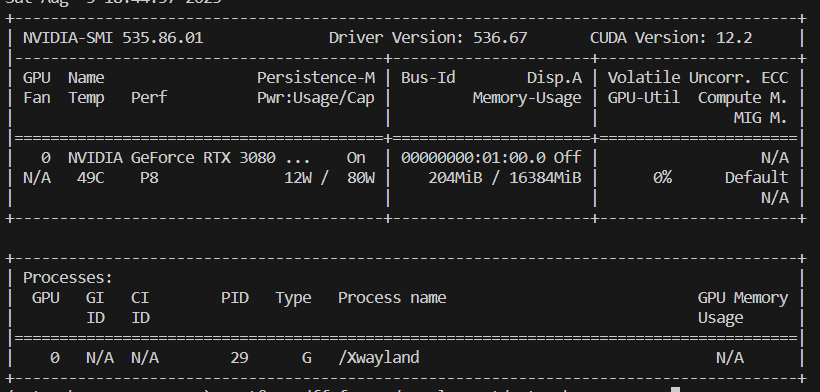Click the 49C temperature reading
This screenshot has width=820, height=392.
(90, 178)
